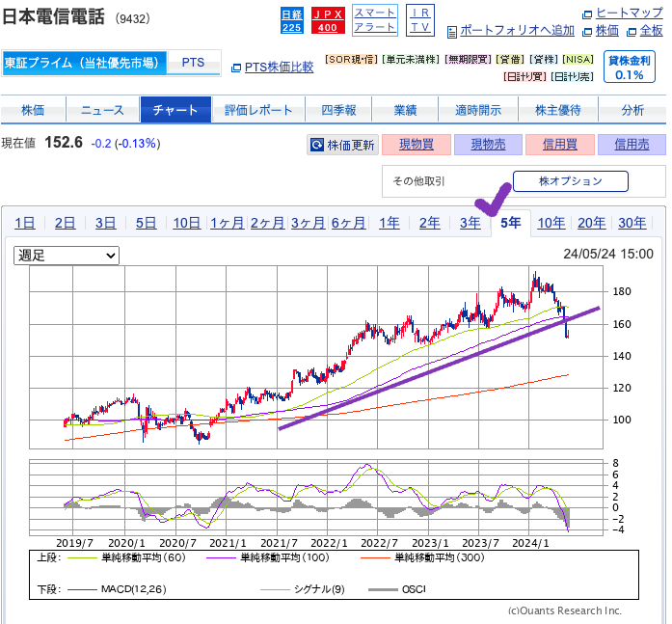Select the 10日 chart period
The image size is (672, 624).
tap(187, 224)
